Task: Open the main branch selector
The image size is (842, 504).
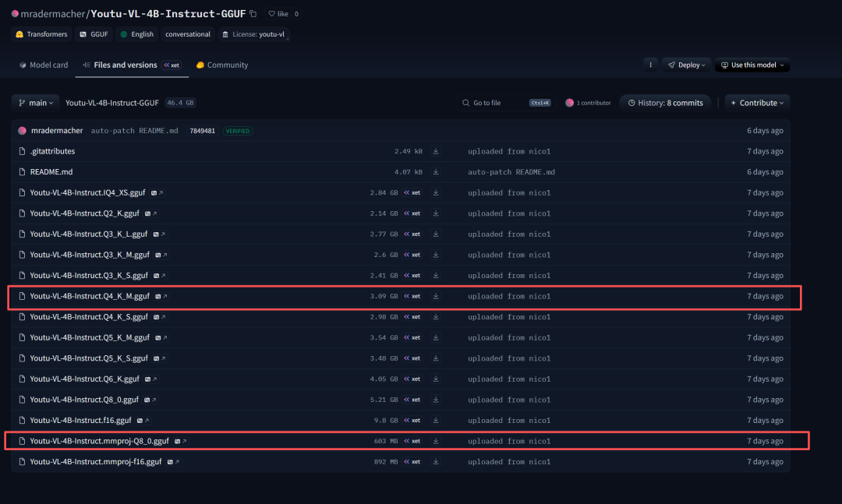Action: (x=36, y=103)
